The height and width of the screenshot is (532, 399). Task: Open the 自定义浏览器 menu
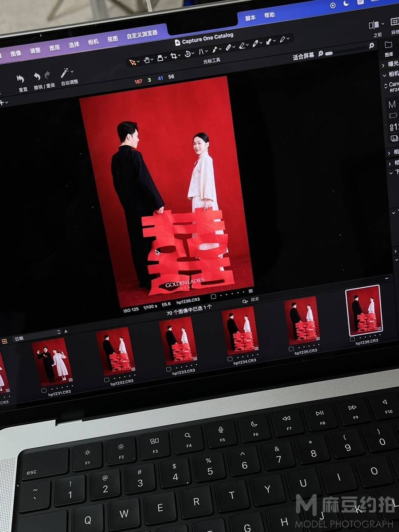(142, 35)
